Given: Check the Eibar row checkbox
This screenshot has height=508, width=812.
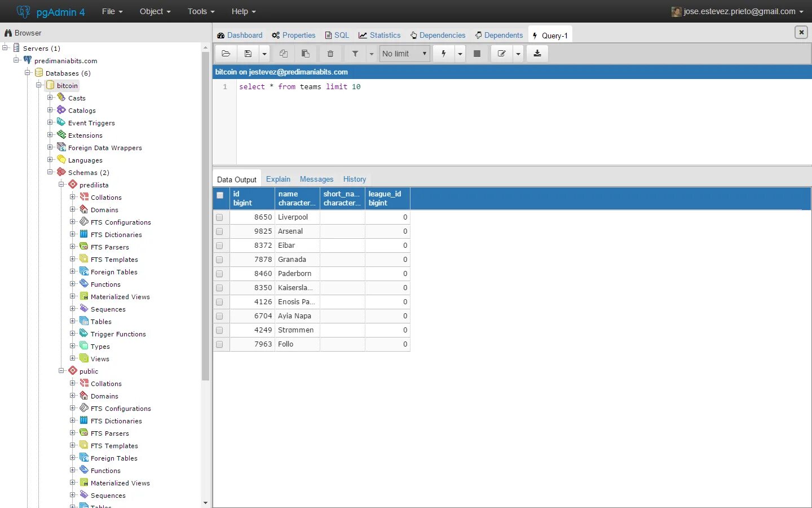Looking at the screenshot, I should click(x=219, y=246).
